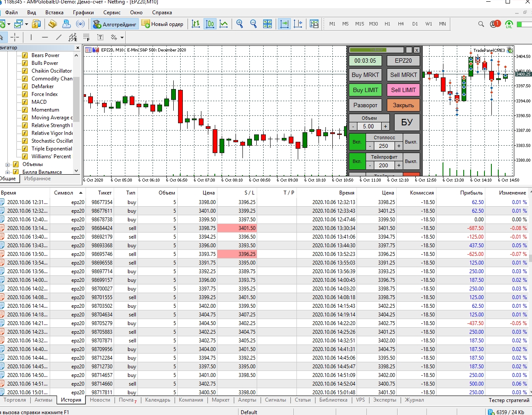Click the Объем value field 5.00
The height and width of the screenshot is (415, 532).
point(369,126)
